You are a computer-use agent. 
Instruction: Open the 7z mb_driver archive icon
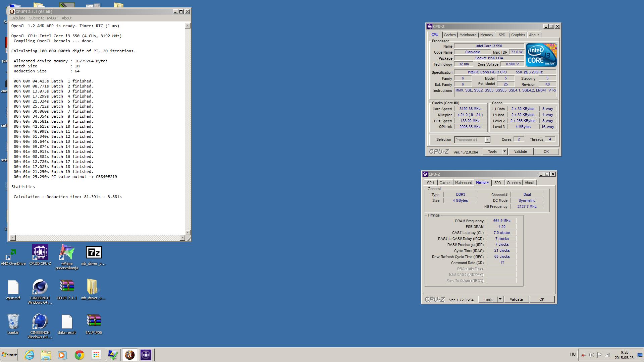pos(94,256)
